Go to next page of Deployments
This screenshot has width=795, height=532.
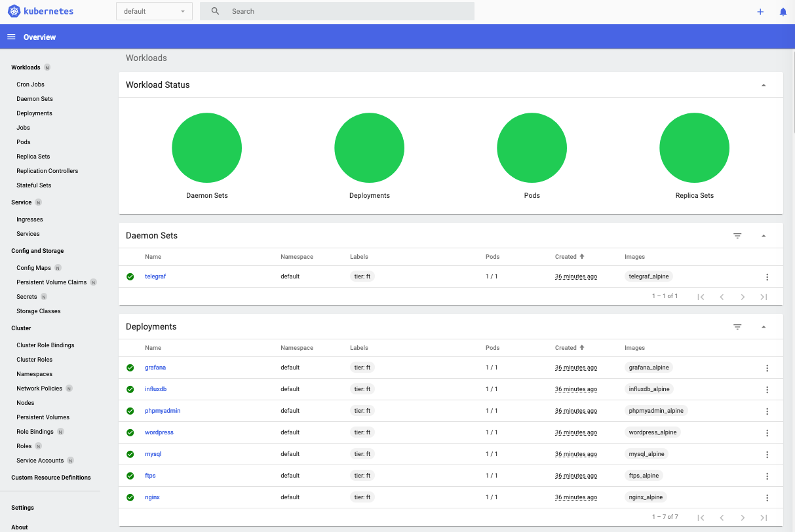[743, 517]
